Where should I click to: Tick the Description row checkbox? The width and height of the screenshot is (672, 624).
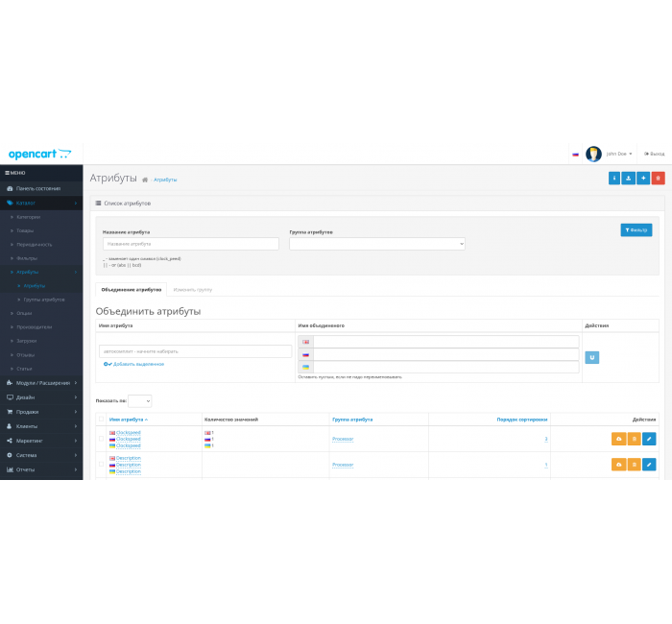click(101, 464)
